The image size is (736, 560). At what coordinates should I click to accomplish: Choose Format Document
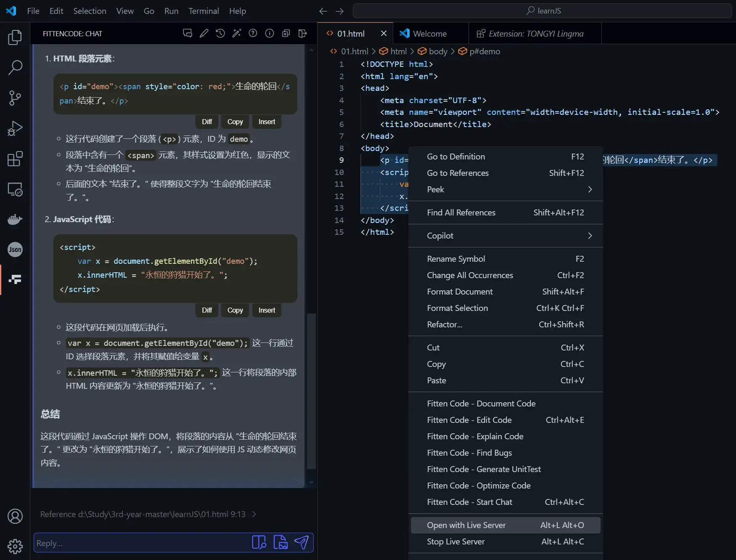click(506, 292)
